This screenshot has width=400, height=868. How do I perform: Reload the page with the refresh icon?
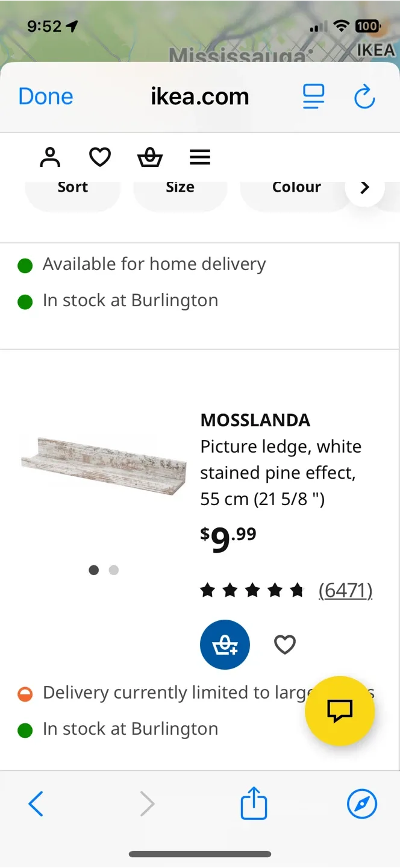point(364,96)
